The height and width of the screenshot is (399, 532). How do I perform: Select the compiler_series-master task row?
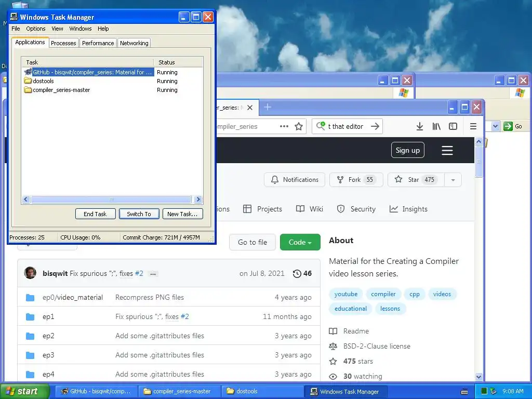[x=112, y=90]
